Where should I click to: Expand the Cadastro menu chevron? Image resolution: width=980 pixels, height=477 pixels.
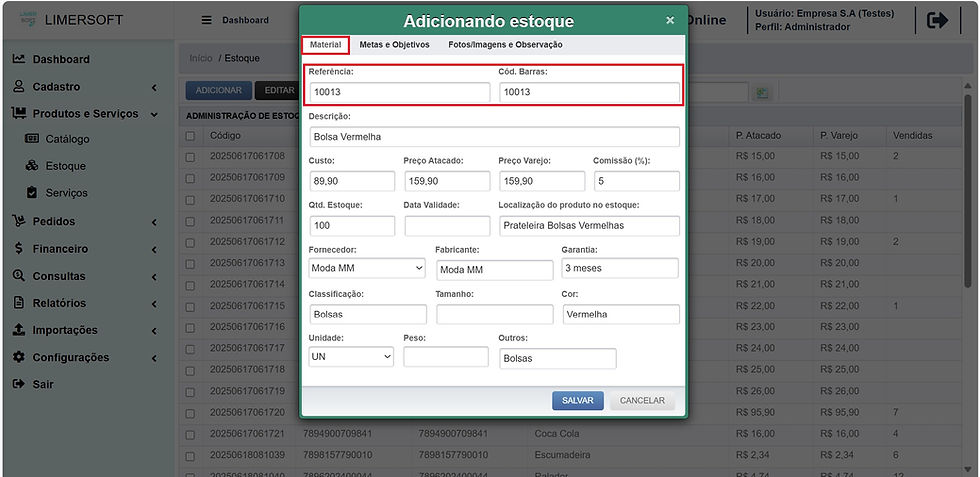coord(154,88)
